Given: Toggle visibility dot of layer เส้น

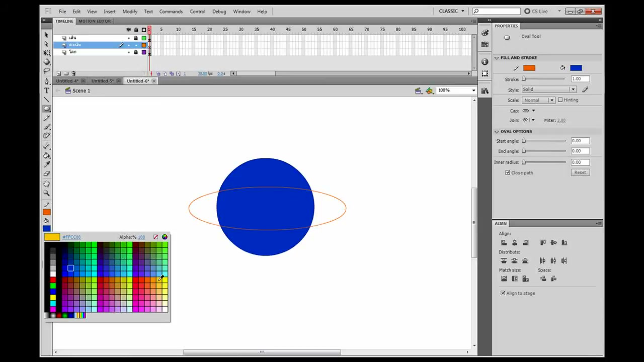Looking at the screenshot, I should tap(128, 38).
